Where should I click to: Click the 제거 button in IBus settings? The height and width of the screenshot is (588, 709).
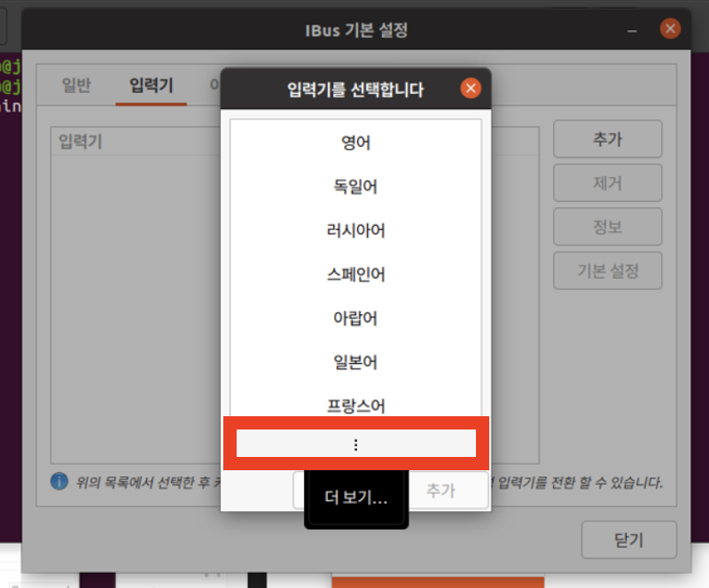[x=608, y=182]
